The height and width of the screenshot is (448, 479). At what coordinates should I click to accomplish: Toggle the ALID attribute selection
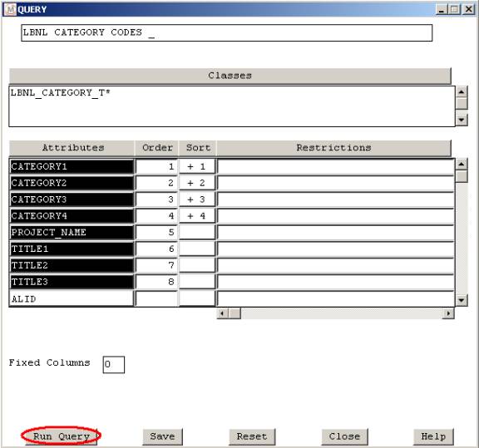point(72,298)
